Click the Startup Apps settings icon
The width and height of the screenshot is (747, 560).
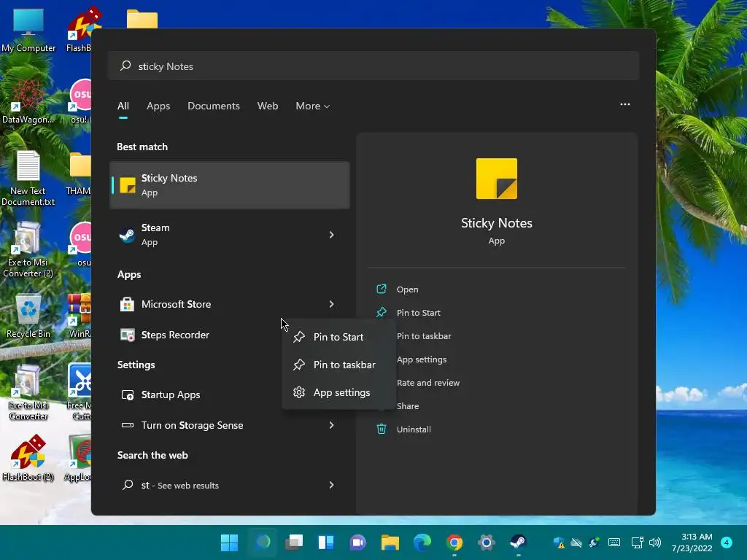(127, 394)
